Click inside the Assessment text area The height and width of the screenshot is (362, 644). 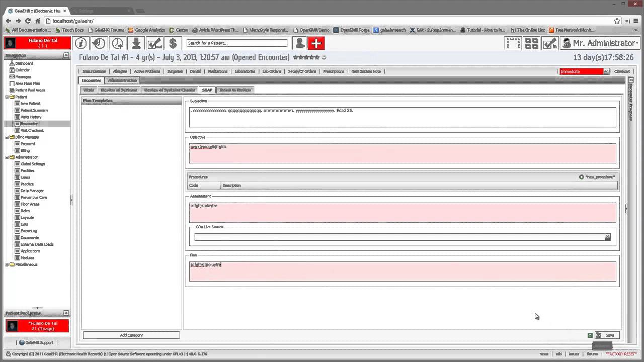click(x=403, y=212)
